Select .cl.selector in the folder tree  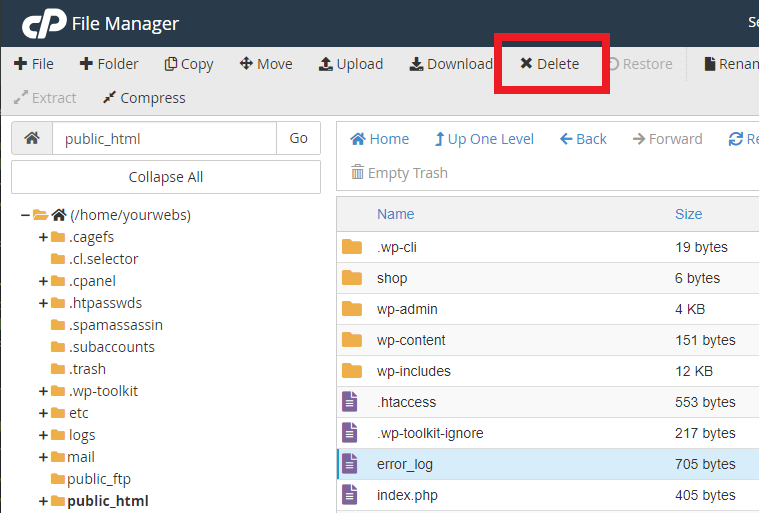104,259
